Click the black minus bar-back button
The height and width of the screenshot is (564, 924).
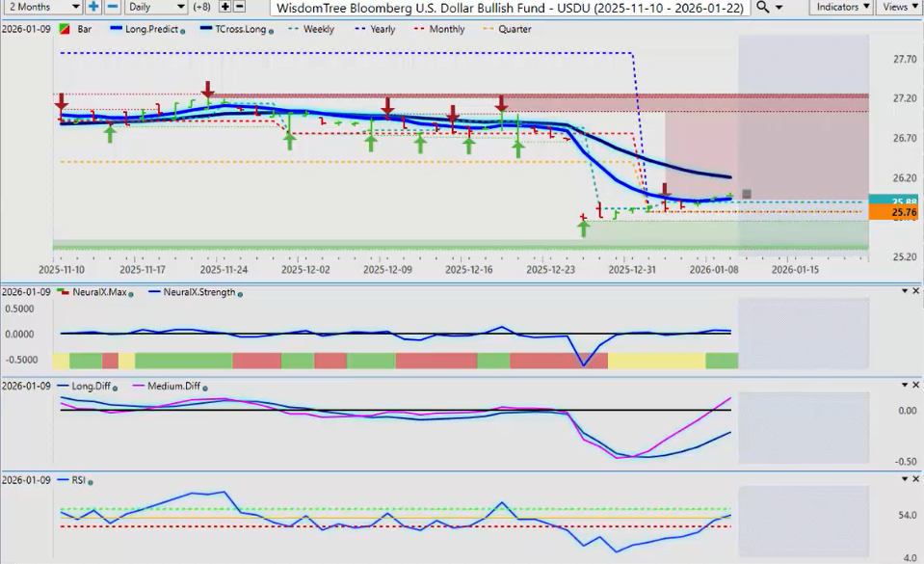[240, 7]
